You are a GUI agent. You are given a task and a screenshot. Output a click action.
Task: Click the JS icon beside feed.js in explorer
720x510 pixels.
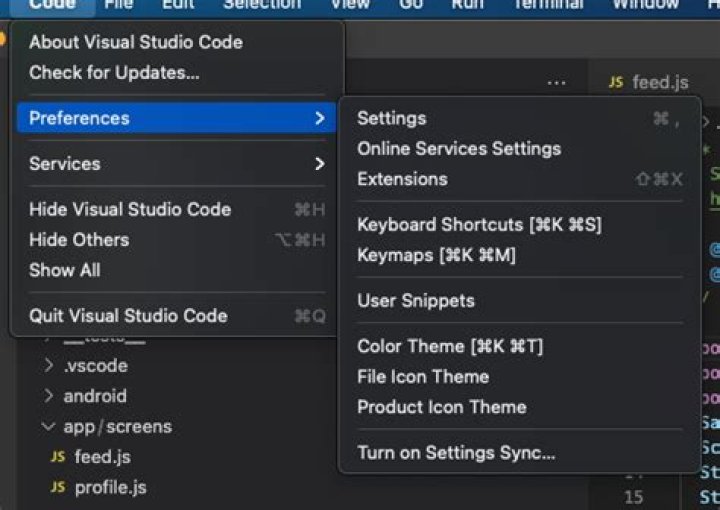coord(58,457)
